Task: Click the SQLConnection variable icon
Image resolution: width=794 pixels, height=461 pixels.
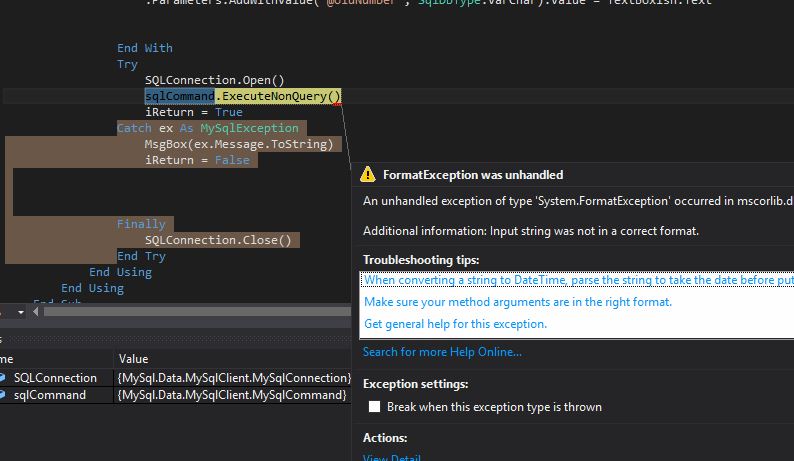Action: pyautogui.click(x=3, y=377)
